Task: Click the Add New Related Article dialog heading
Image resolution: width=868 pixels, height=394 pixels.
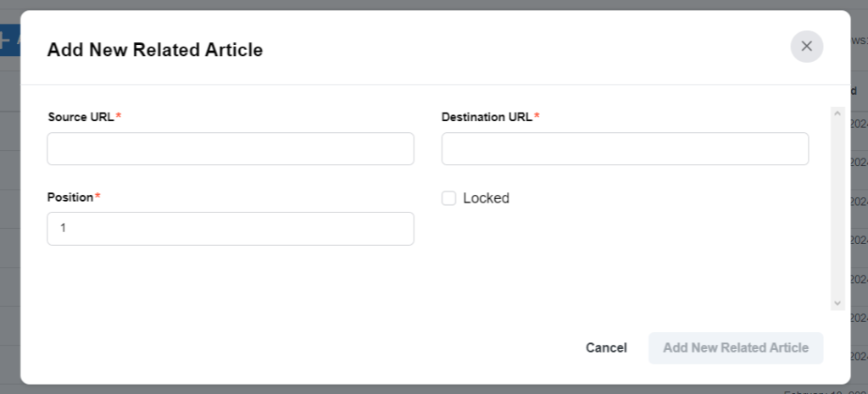Action: pyautogui.click(x=155, y=50)
